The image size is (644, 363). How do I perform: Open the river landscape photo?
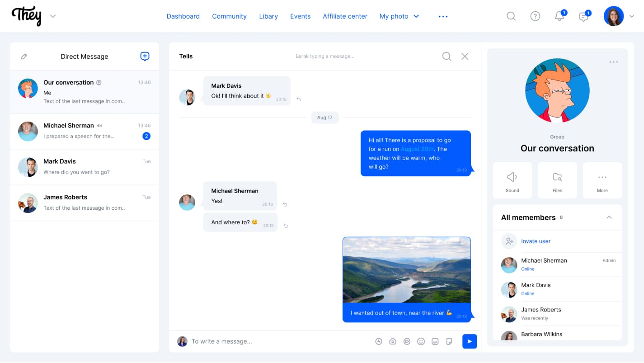tap(406, 270)
